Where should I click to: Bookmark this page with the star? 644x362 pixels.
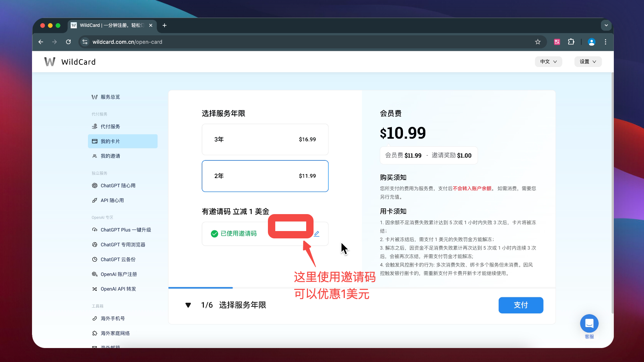pos(538,42)
